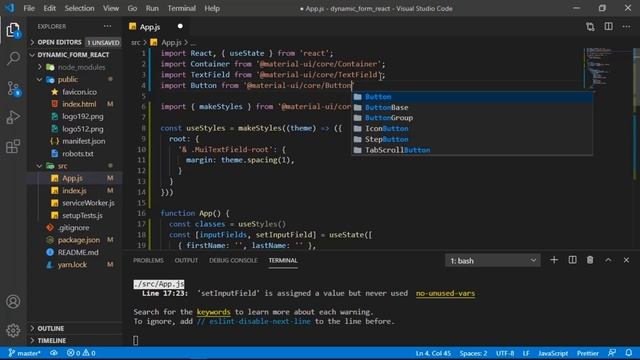Open the Search view in activity bar

click(13, 58)
